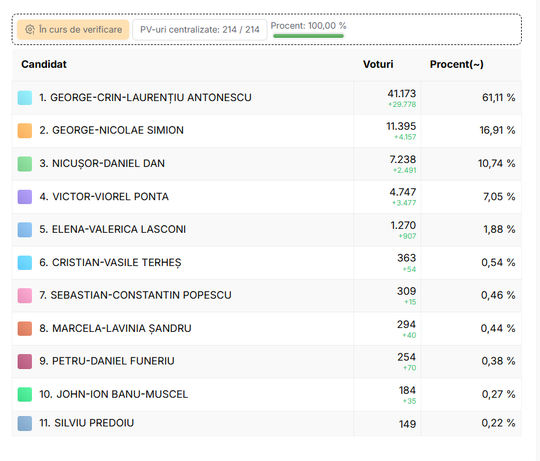
Task: Click the PV-uri centralizate 214 / 214 box
Action: 200,30
